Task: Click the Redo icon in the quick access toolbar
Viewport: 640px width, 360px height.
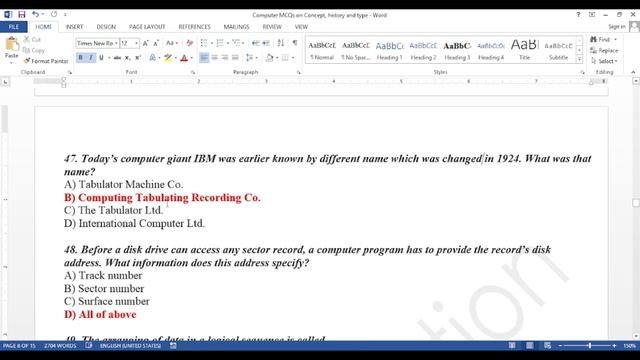Action: point(54,15)
